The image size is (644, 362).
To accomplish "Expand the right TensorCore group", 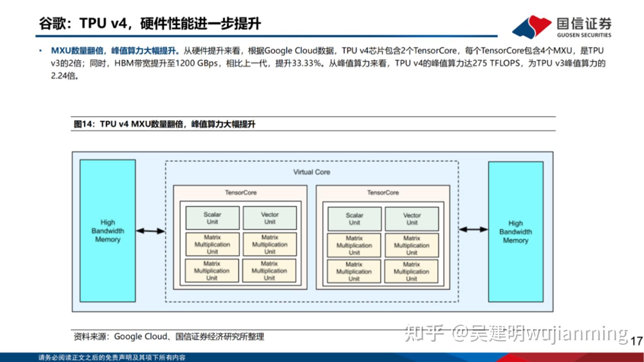I will 383,193.
